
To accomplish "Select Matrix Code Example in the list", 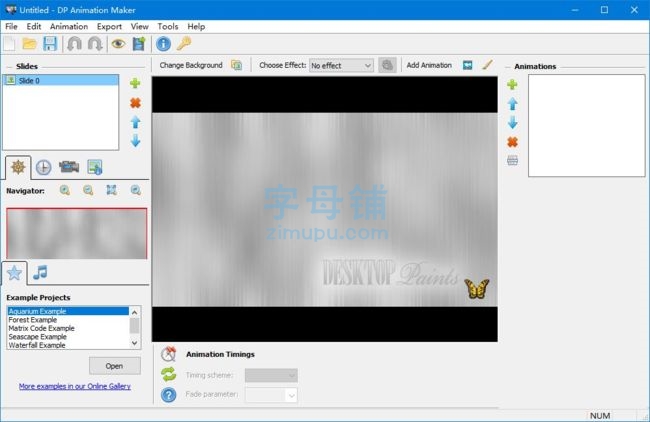I will click(68, 328).
